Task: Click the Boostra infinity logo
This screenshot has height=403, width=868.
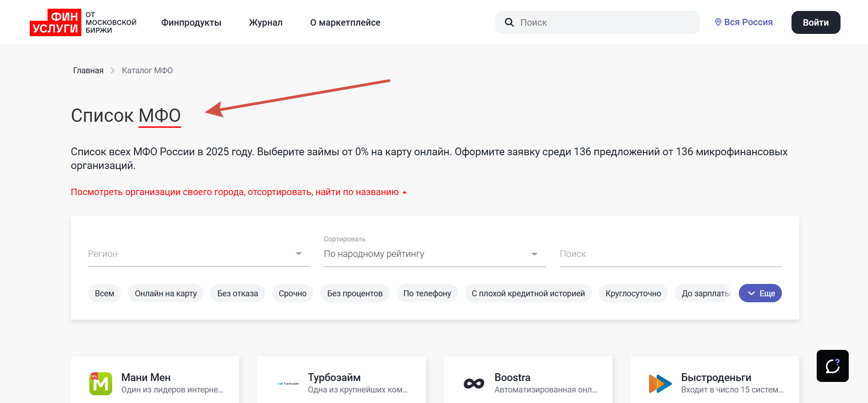Action: (474, 383)
